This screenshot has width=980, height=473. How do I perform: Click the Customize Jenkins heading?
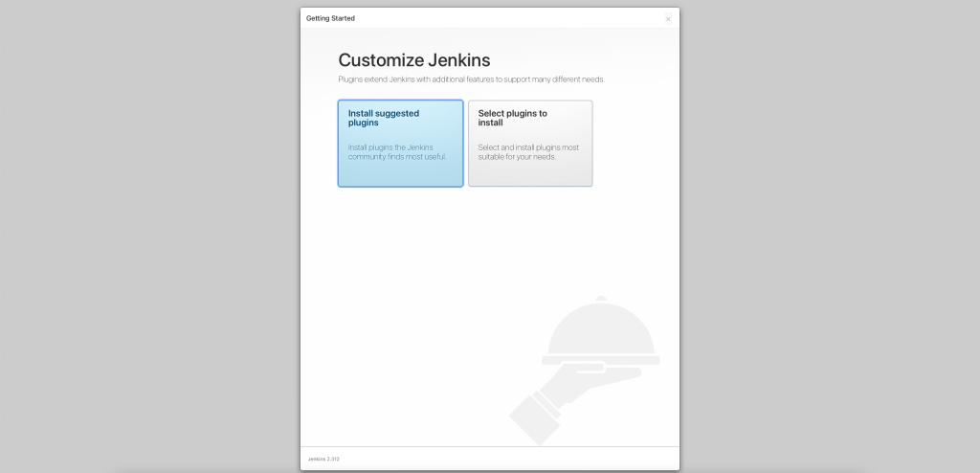(x=413, y=60)
